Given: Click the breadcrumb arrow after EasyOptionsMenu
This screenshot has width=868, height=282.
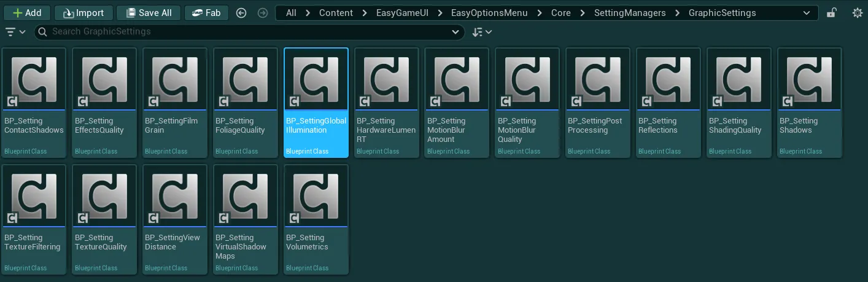Looking at the screenshot, I should (540, 13).
